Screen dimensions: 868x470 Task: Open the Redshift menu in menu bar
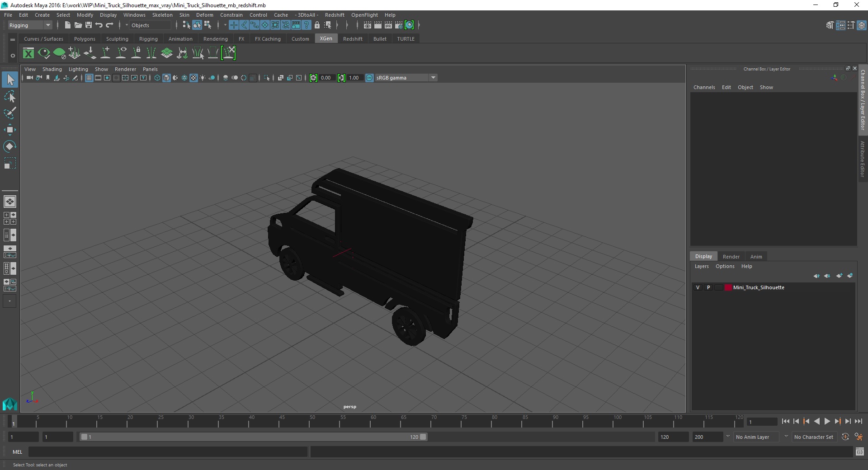coord(335,15)
